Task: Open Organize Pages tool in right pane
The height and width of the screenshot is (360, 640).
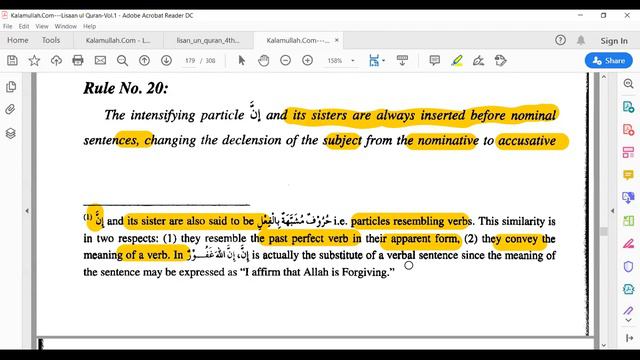Action: pos(629,153)
